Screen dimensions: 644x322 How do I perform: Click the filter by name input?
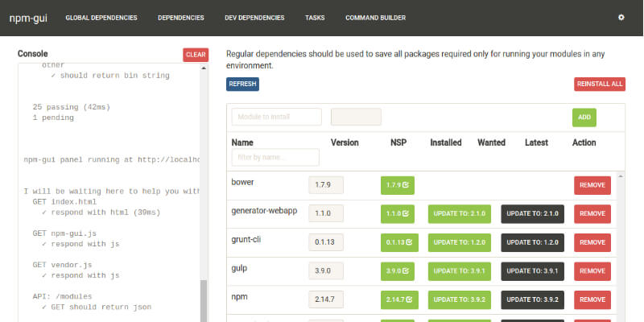click(275, 157)
